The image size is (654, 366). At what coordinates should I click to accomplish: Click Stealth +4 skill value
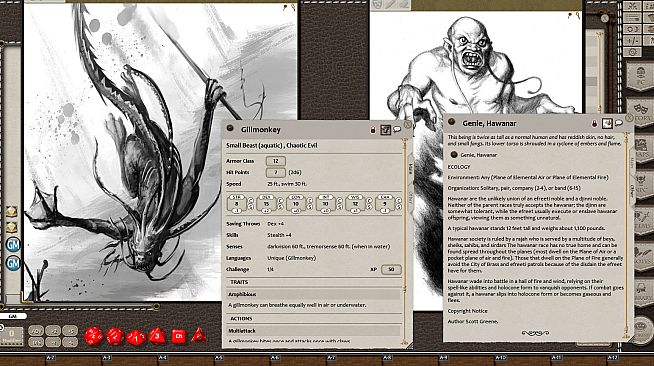tap(279, 235)
